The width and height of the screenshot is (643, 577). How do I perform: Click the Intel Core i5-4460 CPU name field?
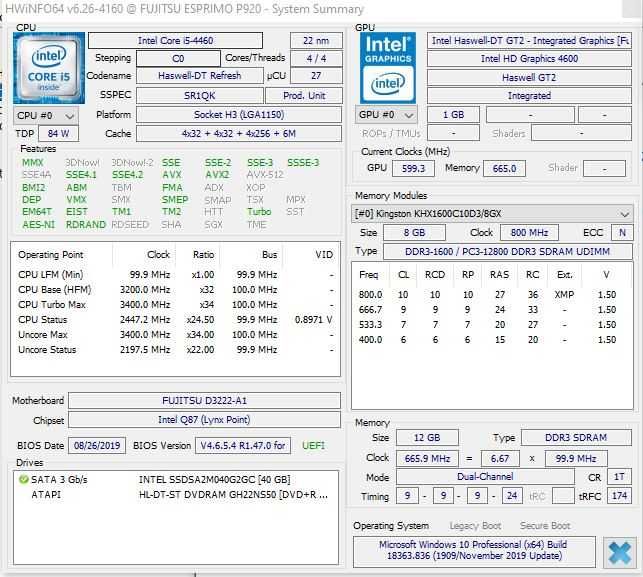(x=175, y=41)
